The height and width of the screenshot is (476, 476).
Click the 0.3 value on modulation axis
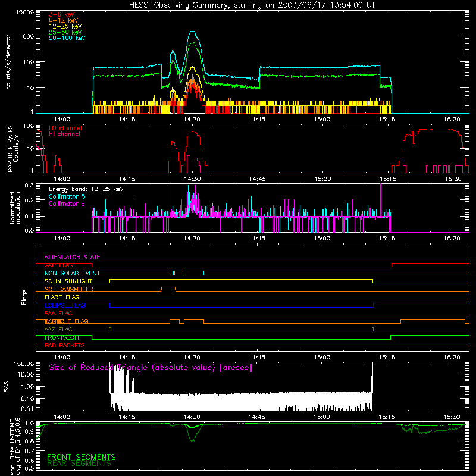coord(29,186)
